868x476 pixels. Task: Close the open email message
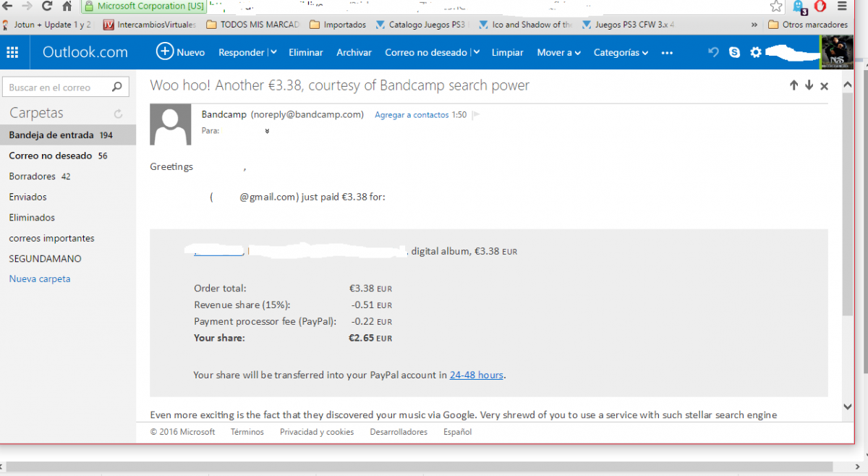coord(824,86)
